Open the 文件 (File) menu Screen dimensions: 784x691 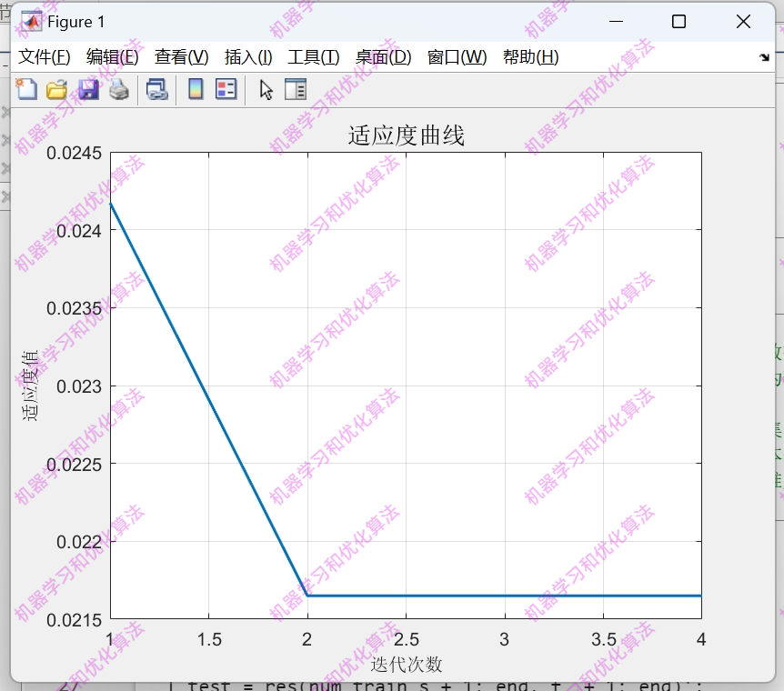pos(44,55)
